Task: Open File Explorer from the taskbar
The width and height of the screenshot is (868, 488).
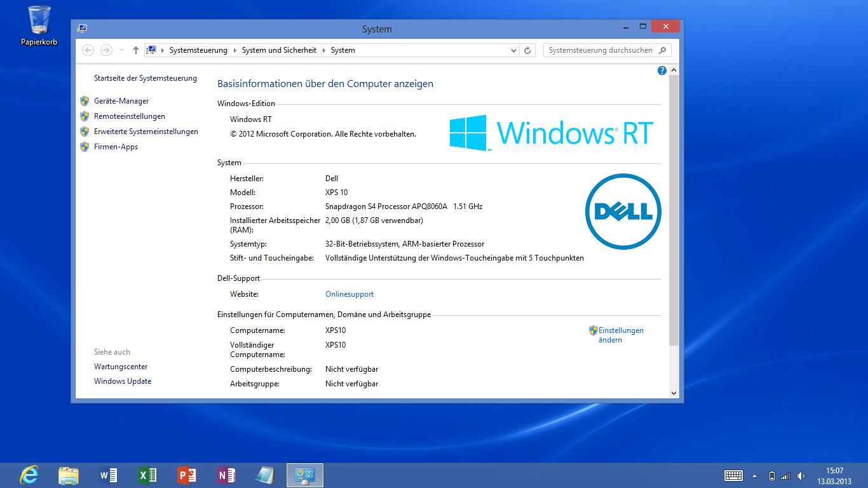Action: 69,475
